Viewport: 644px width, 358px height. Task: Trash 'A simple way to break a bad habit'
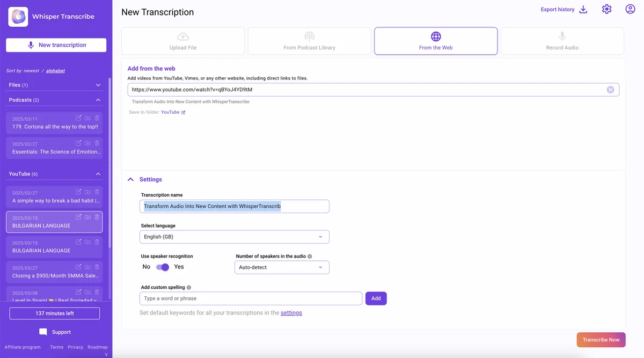[x=97, y=192]
